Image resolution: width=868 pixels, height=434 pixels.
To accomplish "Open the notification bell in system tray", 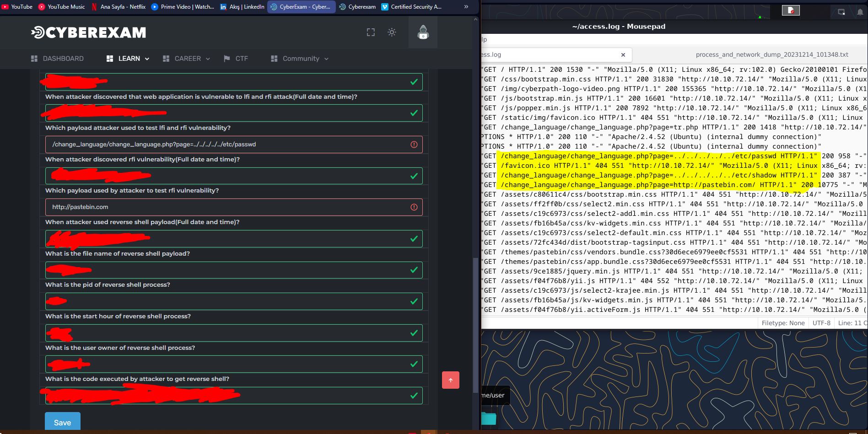I will point(860,12).
